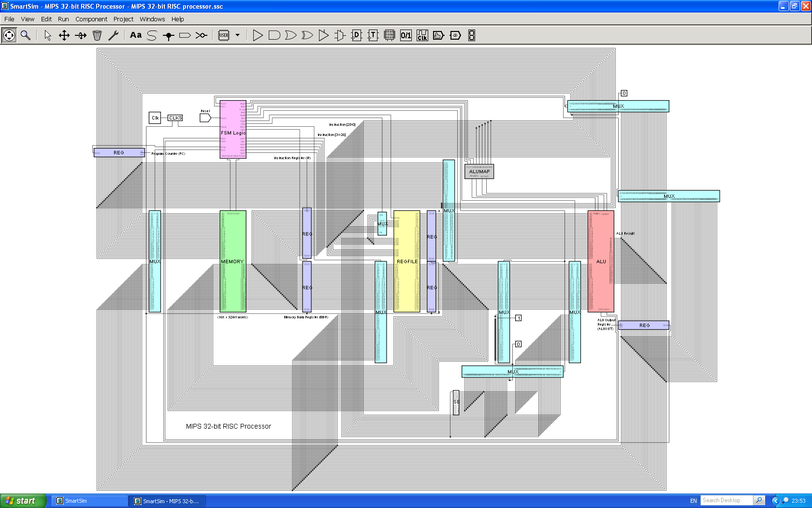Open the Edit menu
Viewport: 812px width, 508px height.
(x=46, y=19)
